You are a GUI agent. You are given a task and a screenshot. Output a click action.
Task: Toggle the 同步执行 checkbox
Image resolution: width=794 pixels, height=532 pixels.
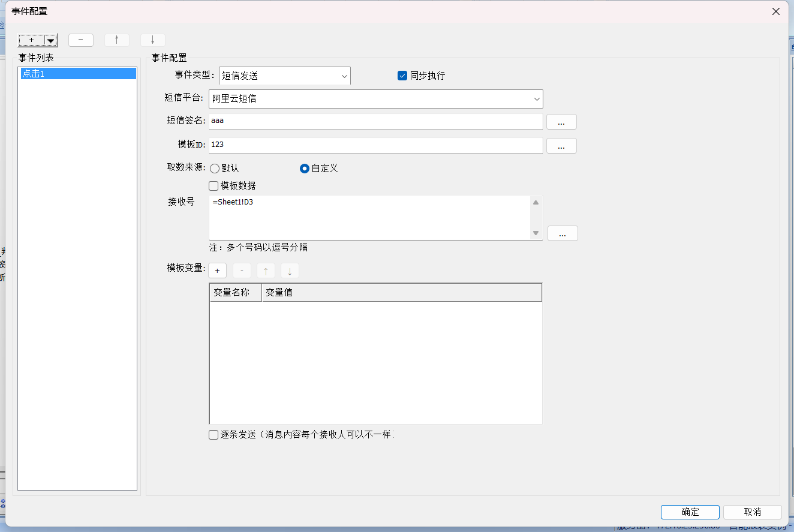tap(402, 76)
